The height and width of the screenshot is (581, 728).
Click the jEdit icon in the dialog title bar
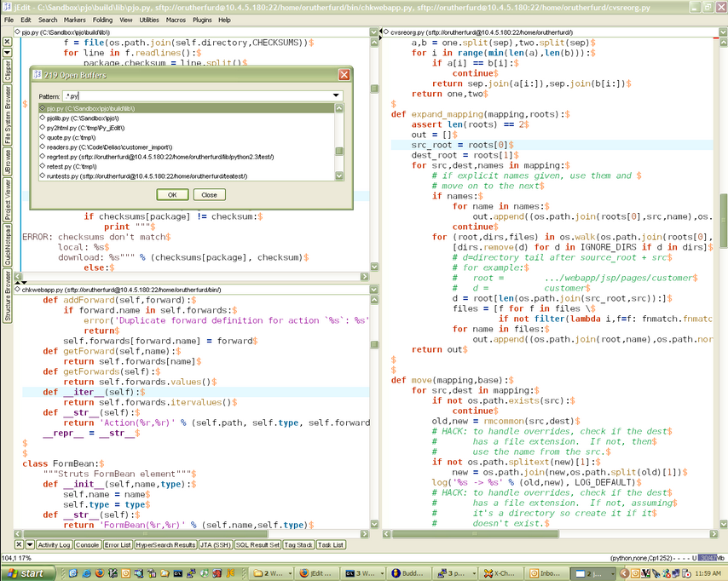tap(38, 75)
